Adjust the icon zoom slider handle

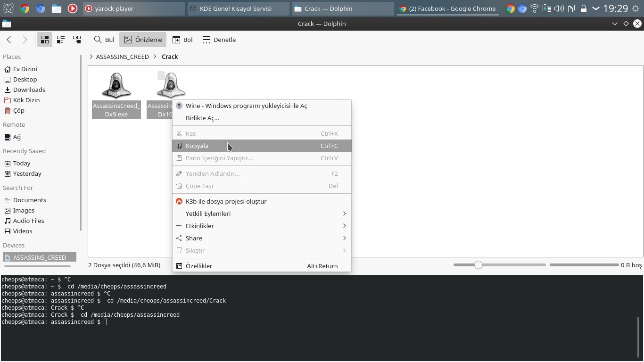click(479, 265)
